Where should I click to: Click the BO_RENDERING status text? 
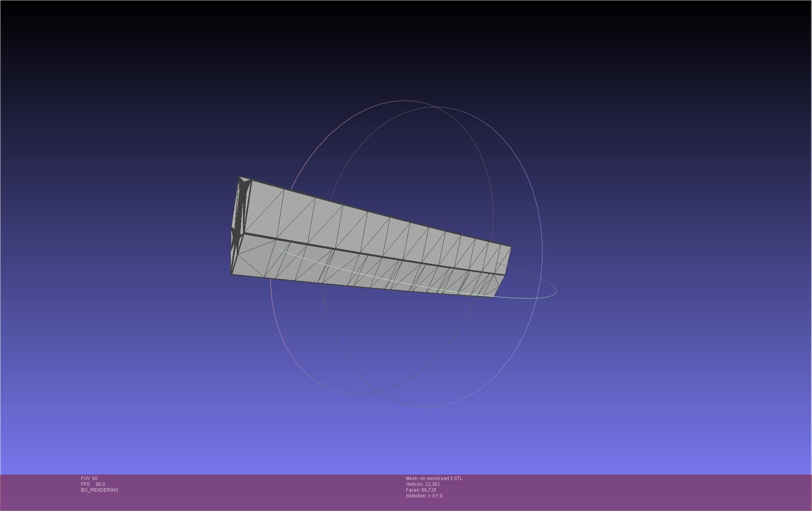(100, 490)
